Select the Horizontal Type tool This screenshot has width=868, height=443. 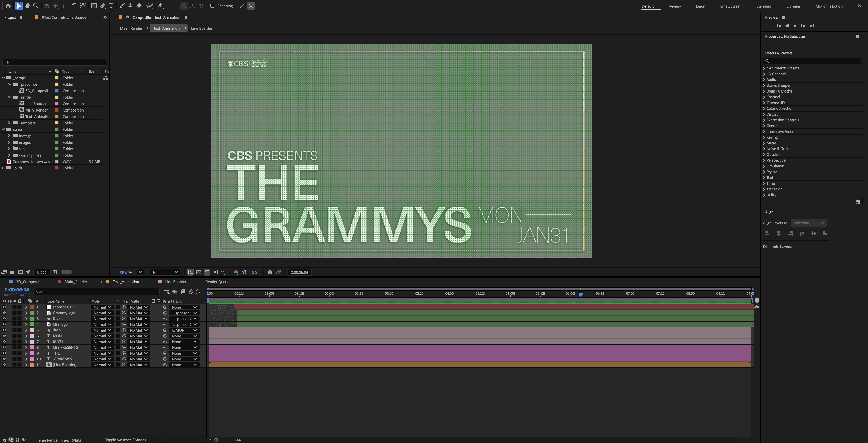click(111, 6)
